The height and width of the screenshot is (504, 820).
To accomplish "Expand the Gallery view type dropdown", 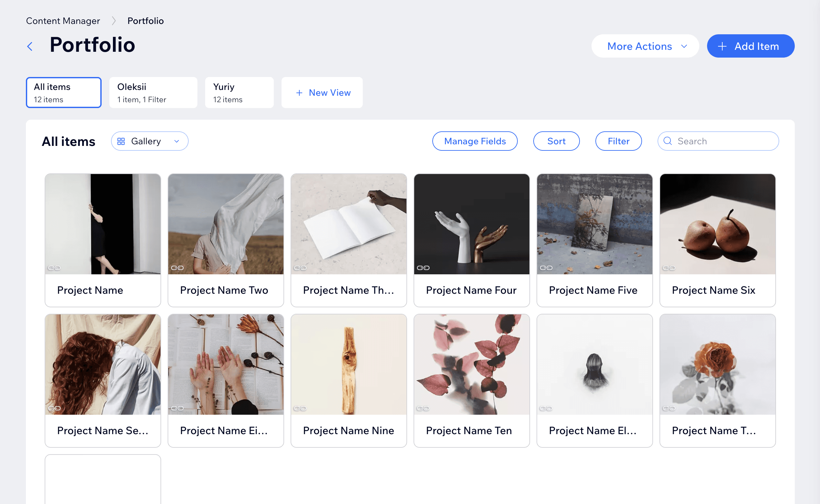I will 150,141.
